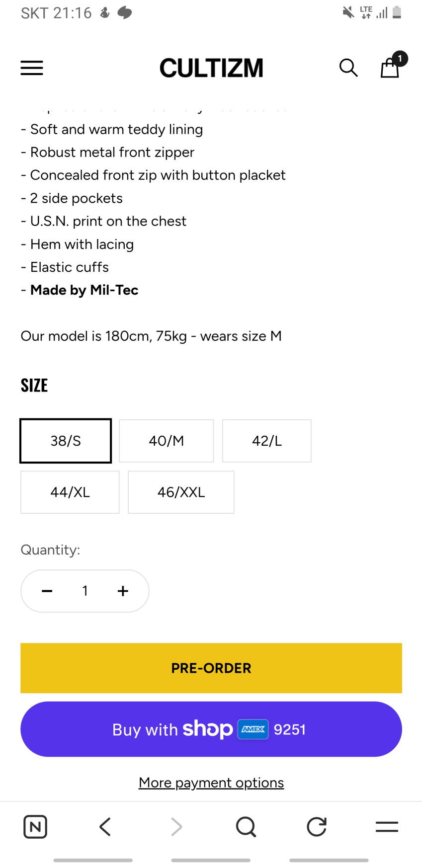Select size 38/S
This screenshot has height=868, width=422.
tap(66, 441)
